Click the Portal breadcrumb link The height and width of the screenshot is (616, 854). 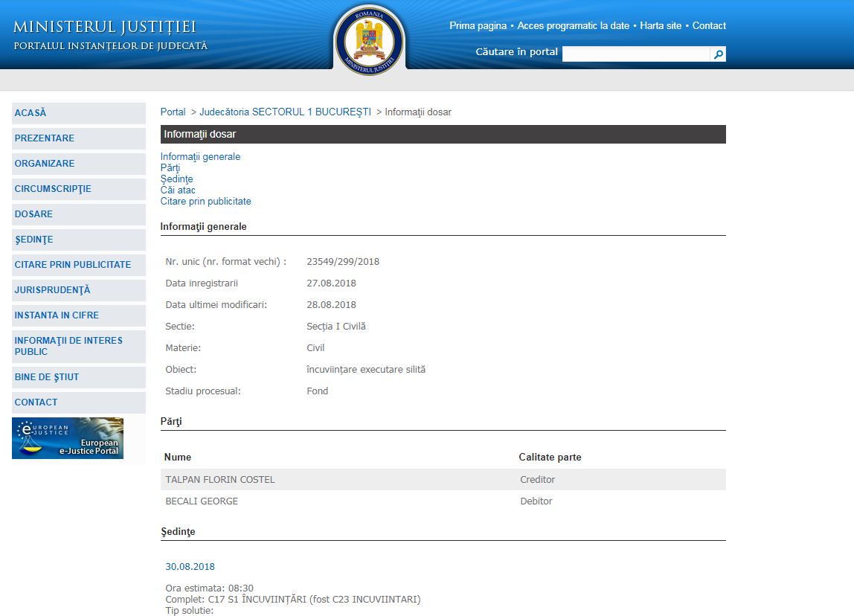[x=173, y=112]
